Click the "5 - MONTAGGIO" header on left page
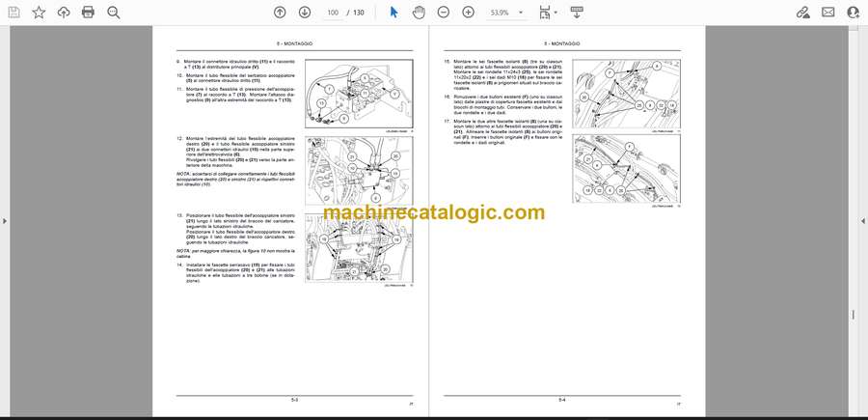 pos(294,43)
